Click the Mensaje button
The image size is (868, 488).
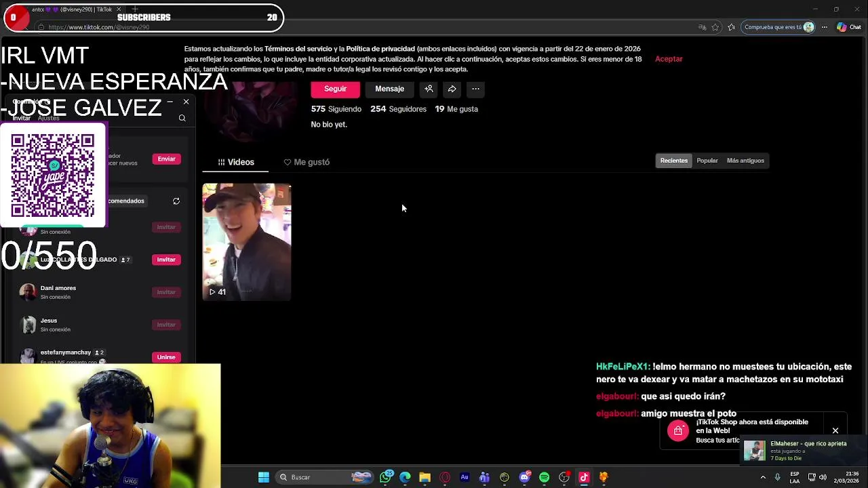coord(389,89)
